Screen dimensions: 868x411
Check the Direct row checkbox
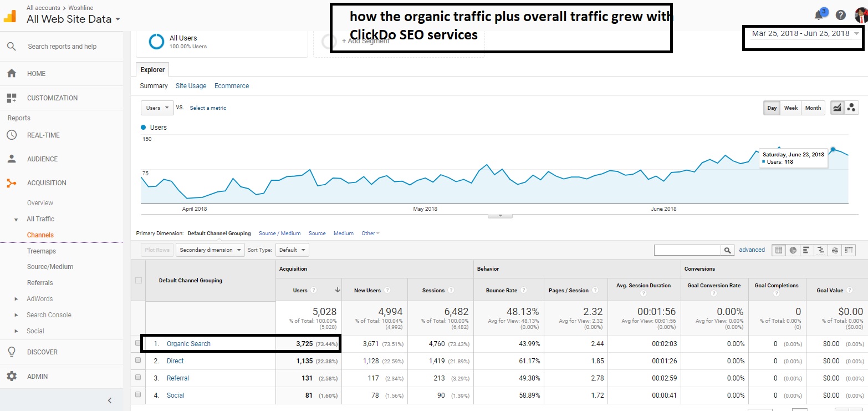pos(138,361)
